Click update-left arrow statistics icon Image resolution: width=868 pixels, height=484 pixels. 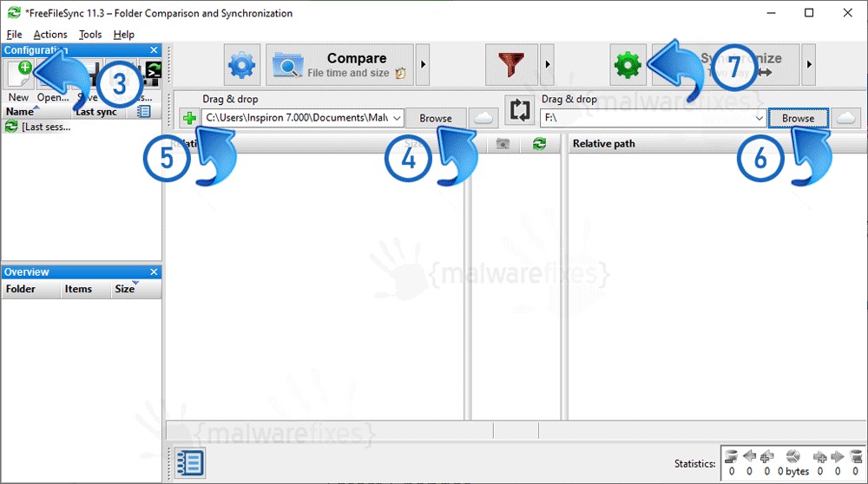750,456
